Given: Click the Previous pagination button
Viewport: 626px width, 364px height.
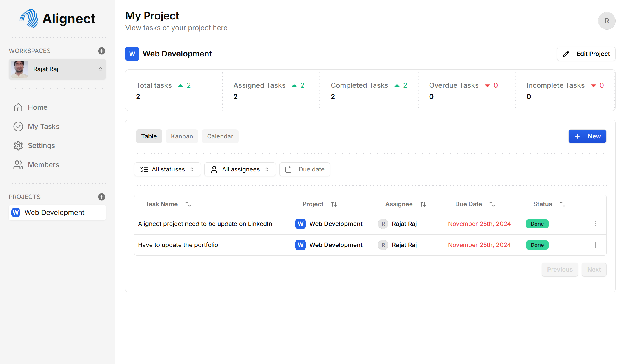Looking at the screenshot, I should [560, 270].
